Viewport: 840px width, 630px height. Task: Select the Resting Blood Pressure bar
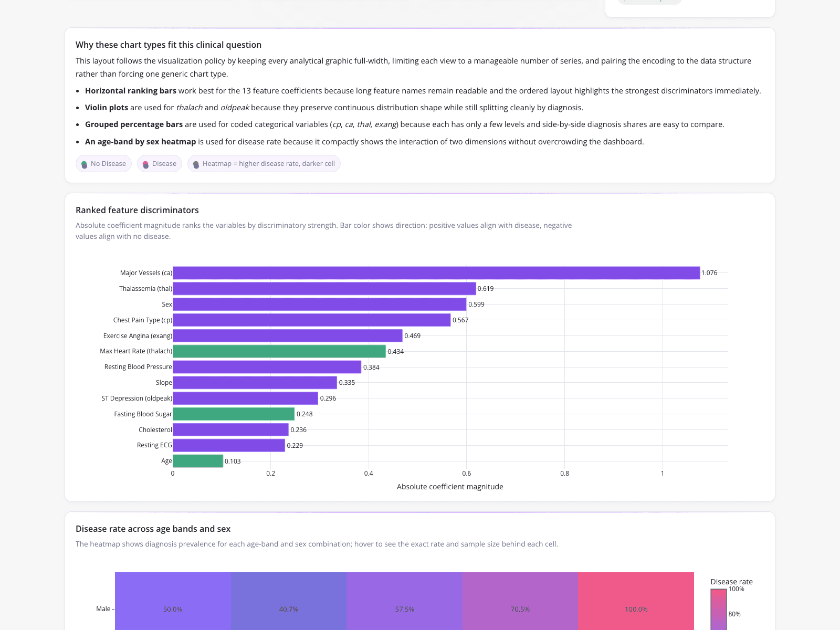point(267,367)
